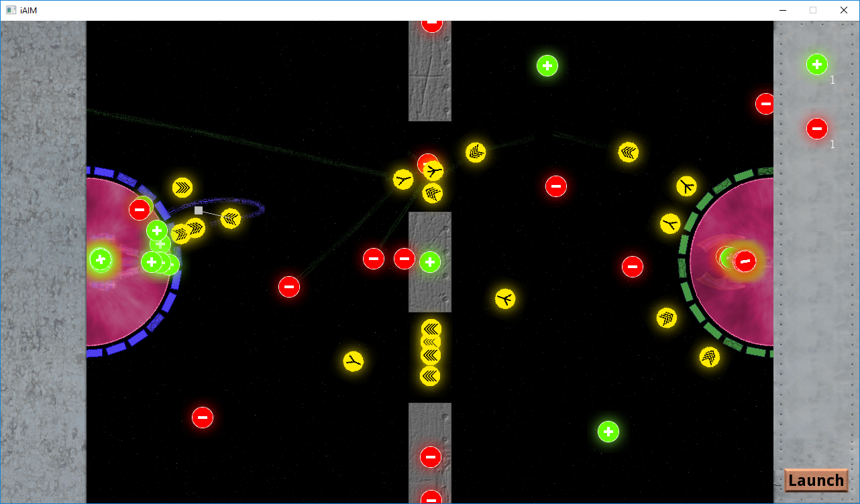Click the red minus overlapping the blue ring

140,209
